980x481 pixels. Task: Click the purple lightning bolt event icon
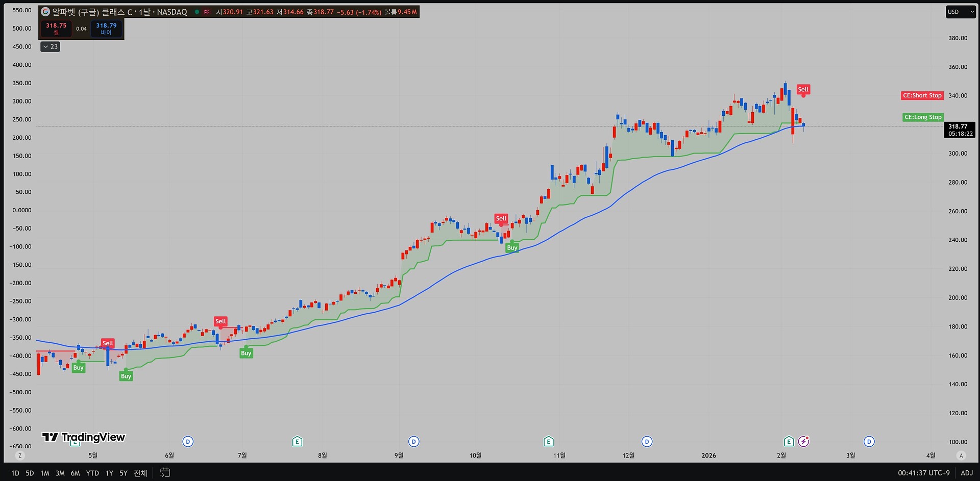pos(803,442)
